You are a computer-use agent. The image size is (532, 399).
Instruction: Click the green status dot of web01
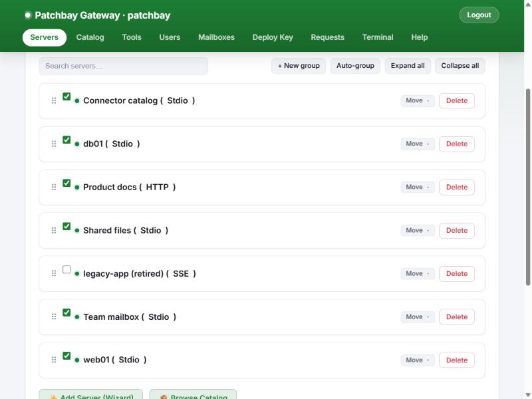[x=77, y=360]
